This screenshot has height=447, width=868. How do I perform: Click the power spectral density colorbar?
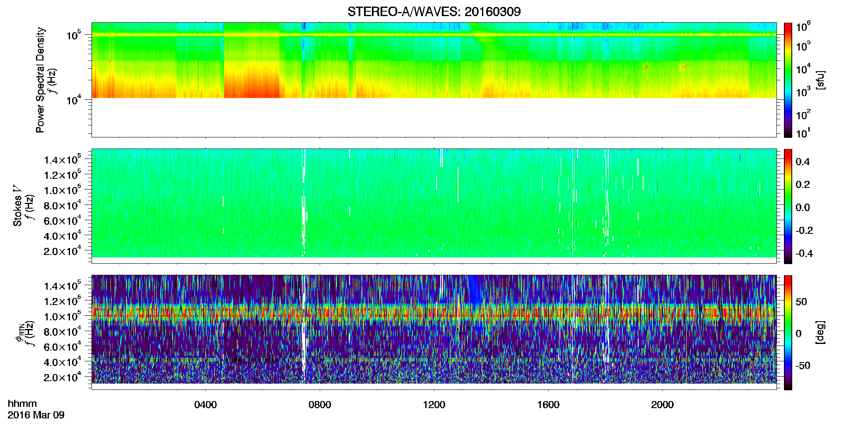click(x=788, y=80)
